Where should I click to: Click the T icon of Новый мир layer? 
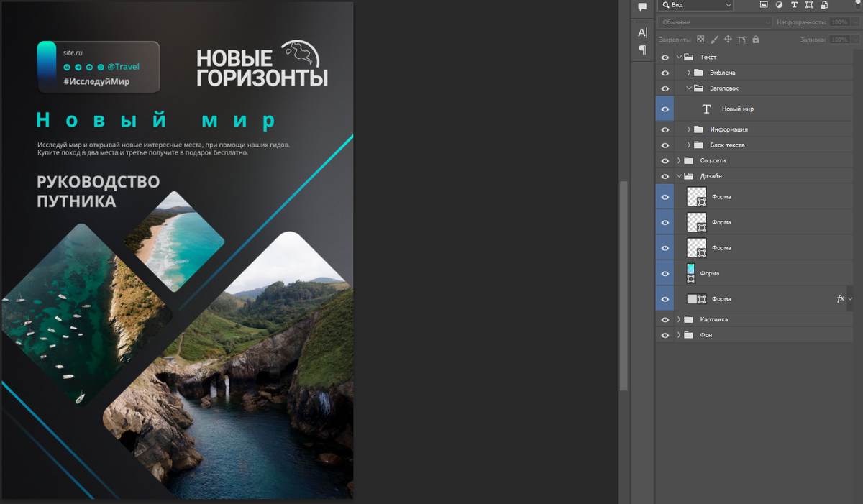(706, 109)
